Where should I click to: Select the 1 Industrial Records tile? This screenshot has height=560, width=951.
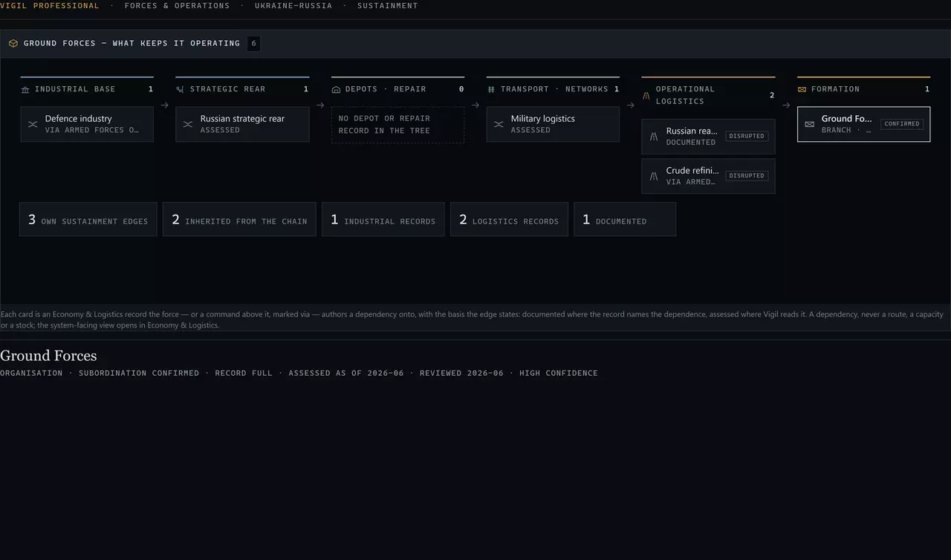[x=383, y=219]
